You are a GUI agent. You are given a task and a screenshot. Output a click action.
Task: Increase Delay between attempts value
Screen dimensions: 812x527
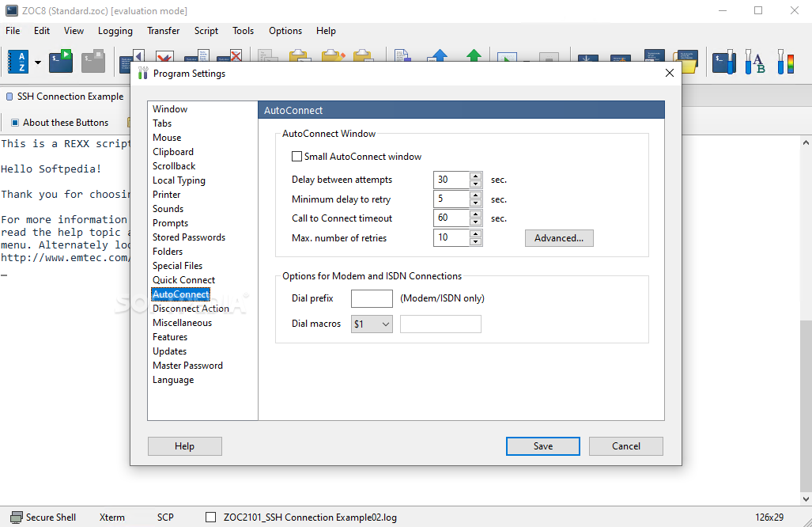pos(475,176)
